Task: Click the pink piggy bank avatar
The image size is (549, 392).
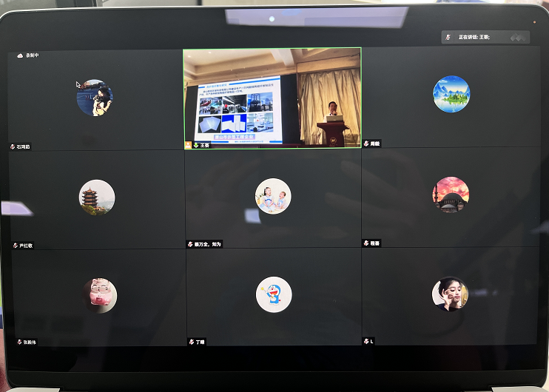Action: (100, 295)
